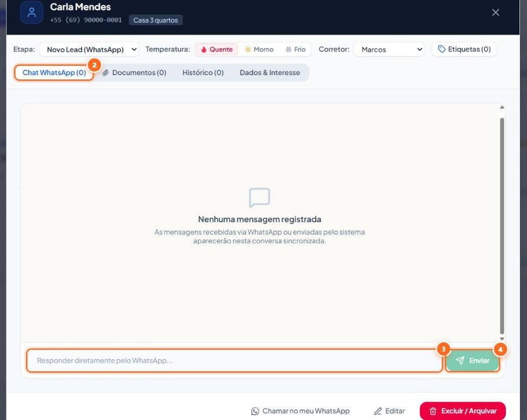
Task: Send the message with Enviar
Action: [x=472, y=361]
